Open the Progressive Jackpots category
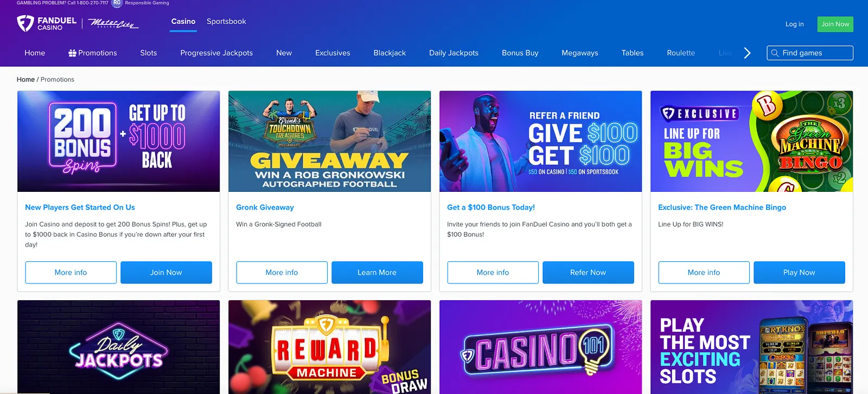The width and height of the screenshot is (868, 394). [x=216, y=53]
